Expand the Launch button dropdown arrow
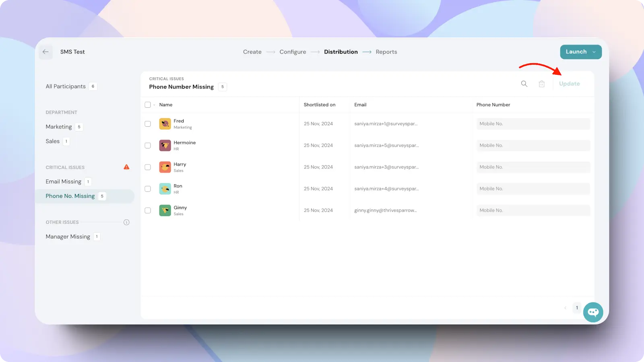Screen dimensions: 644x362 click(594, 52)
